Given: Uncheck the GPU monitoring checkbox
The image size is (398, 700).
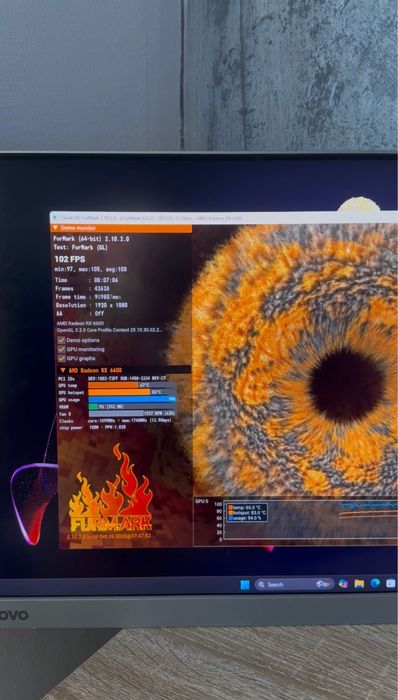Looking at the screenshot, I should click(x=62, y=349).
